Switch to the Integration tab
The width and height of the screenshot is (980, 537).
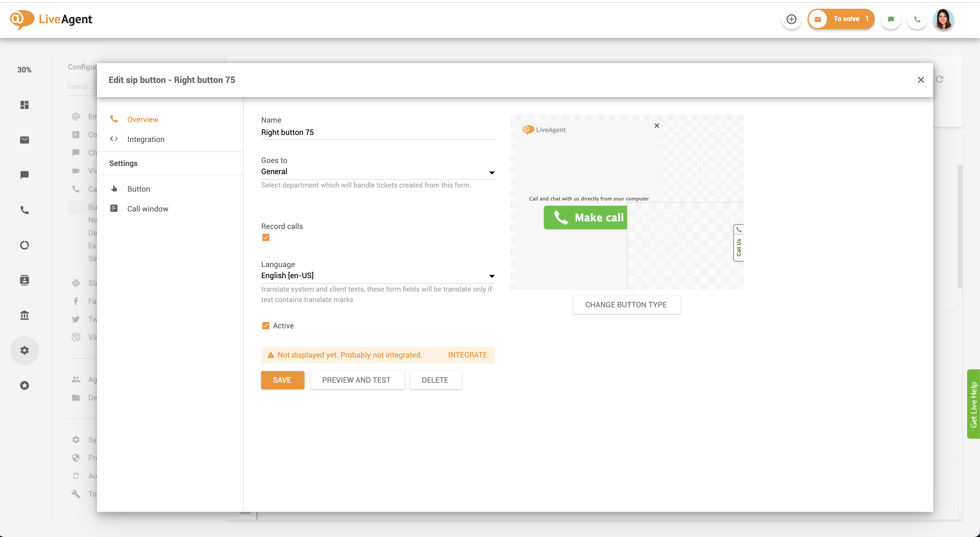tap(146, 139)
